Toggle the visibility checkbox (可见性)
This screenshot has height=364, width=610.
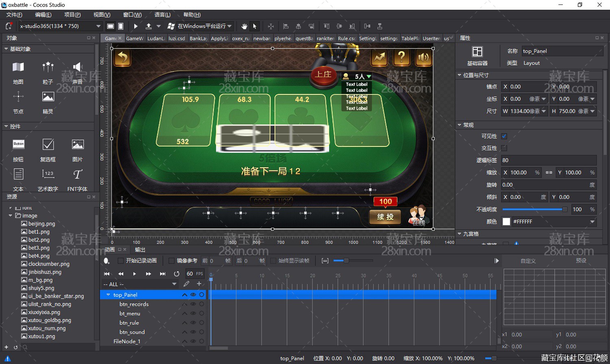click(504, 136)
